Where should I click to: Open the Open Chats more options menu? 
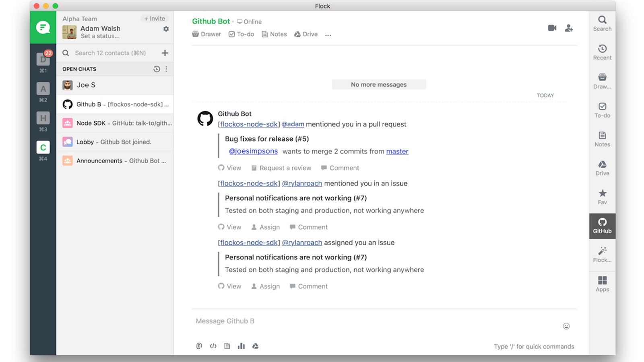coord(166,69)
